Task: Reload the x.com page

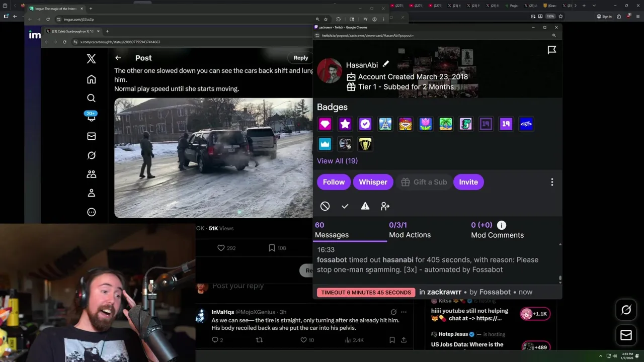Action: click(64, 42)
